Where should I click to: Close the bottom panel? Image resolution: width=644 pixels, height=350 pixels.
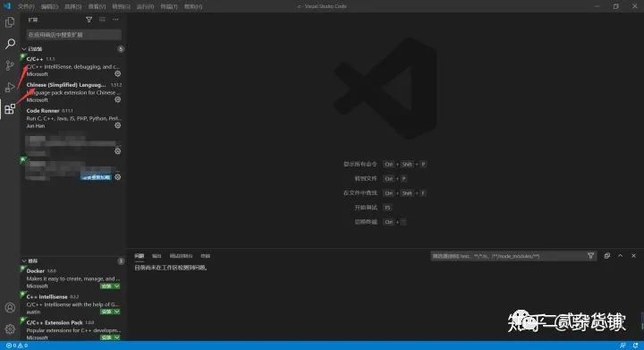coord(634,256)
